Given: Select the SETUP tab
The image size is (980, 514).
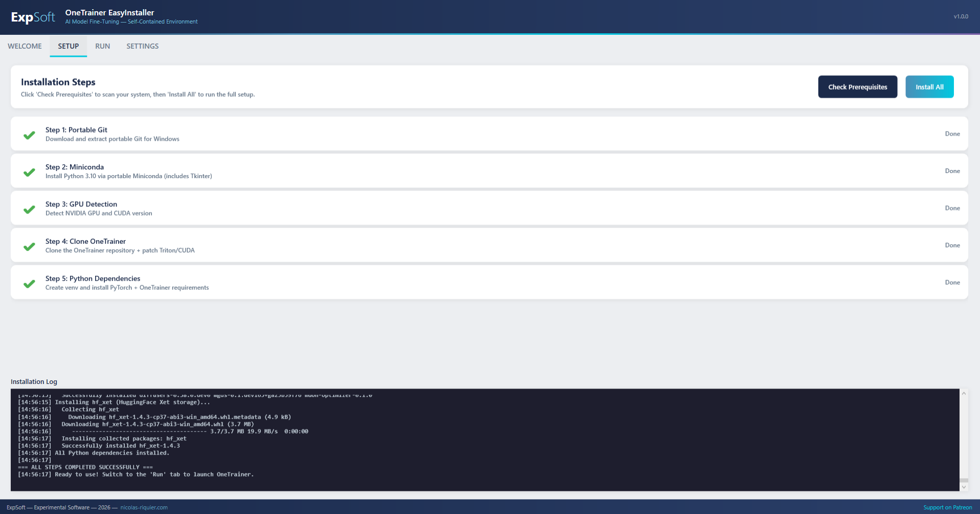Looking at the screenshot, I should [68, 46].
